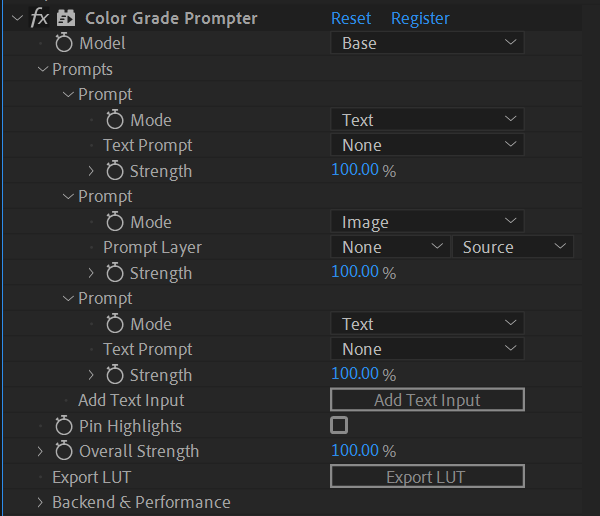This screenshot has width=600, height=516.
Task: Click the first Prompt's Mode stopwatch
Action: [x=116, y=120]
